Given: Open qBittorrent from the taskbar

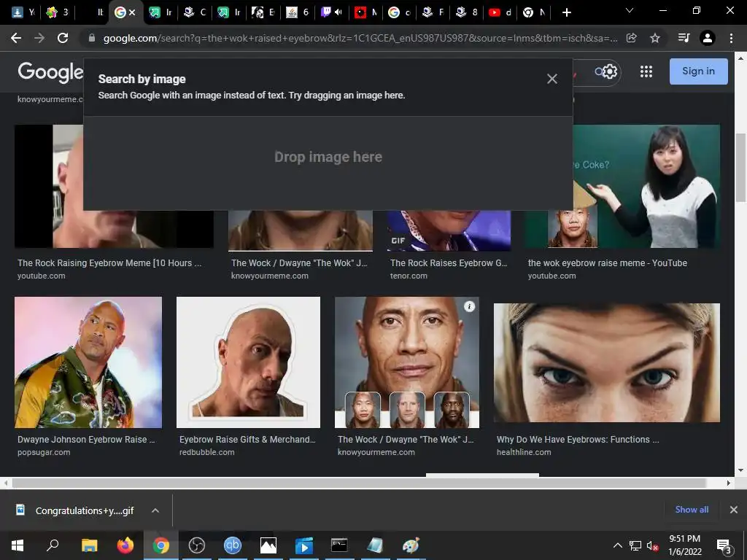Looking at the screenshot, I should 233,545.
